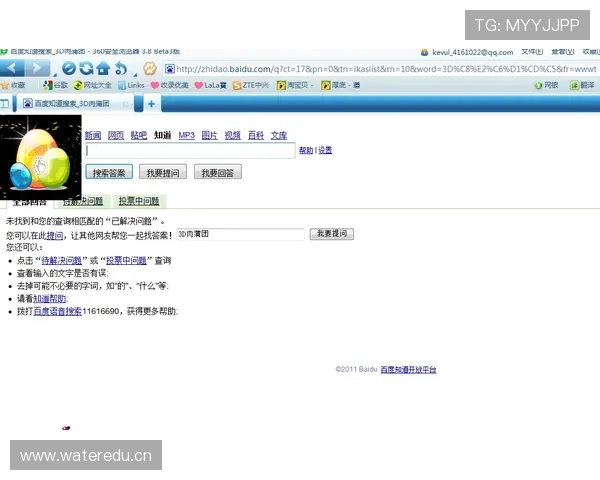Click the 我要回答 button
The height and width of the screenshot is (480, 600).
point(218,173)
